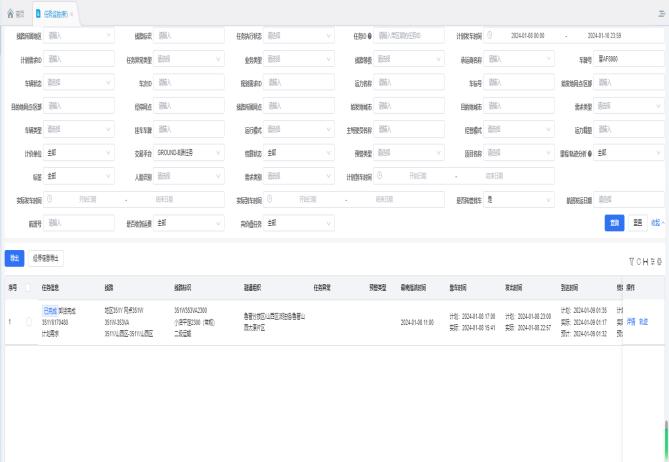Click the refresh icon above the table
This screenshot has width=669, height=462.
[x=639, y=261]
